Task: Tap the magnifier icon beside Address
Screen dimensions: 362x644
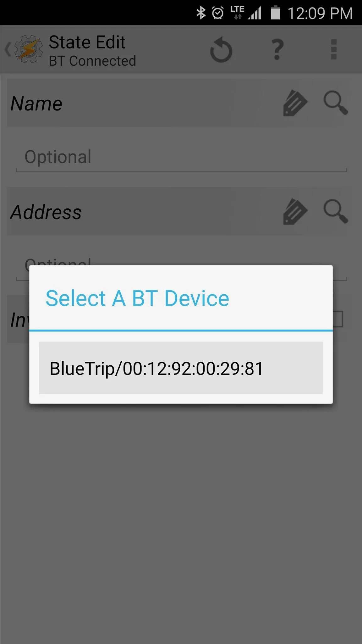Action: pyautogui.click(x=336, y=211)
